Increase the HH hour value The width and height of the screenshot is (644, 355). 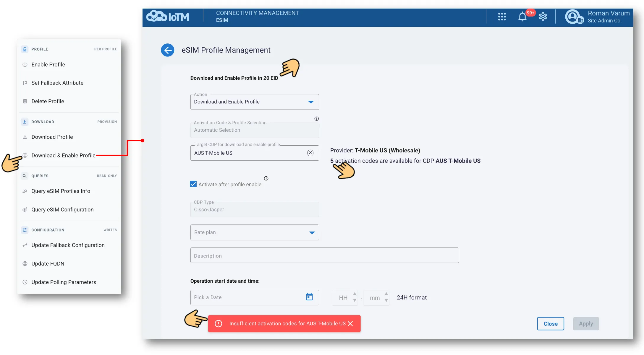point(355,294)
